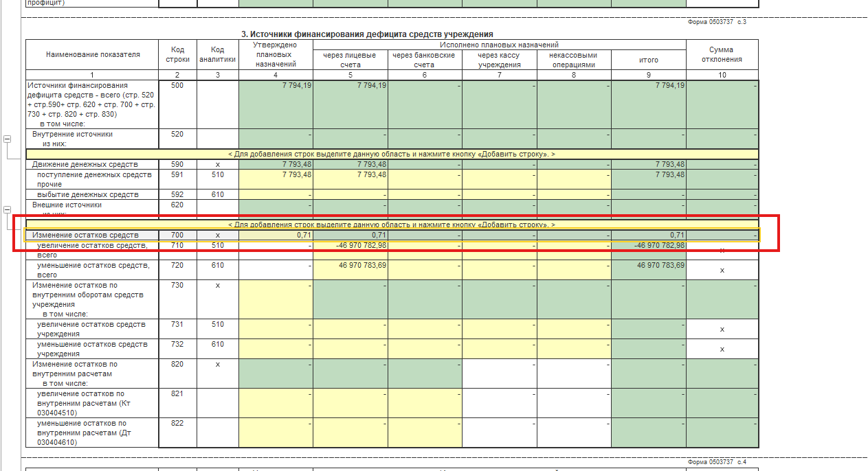Click the row code 730 cell
This screenshot has height=471, width=868.
click(x=178, y=299)
